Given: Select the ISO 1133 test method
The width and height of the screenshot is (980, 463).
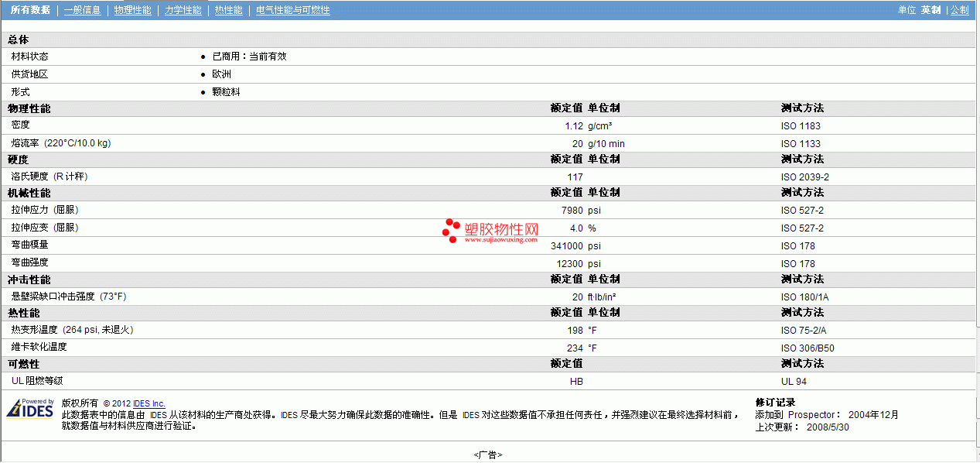Looking at the screenshot, I should pyautogui.click(x=801, y=143).
